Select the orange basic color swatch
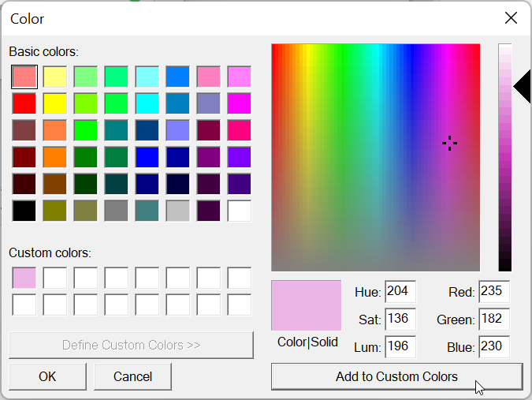Screen dimensions: 532x400 [x=54, y=157]
